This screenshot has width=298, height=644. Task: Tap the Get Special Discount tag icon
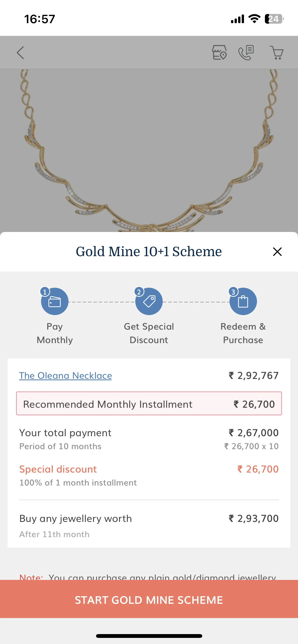point(149,301)
